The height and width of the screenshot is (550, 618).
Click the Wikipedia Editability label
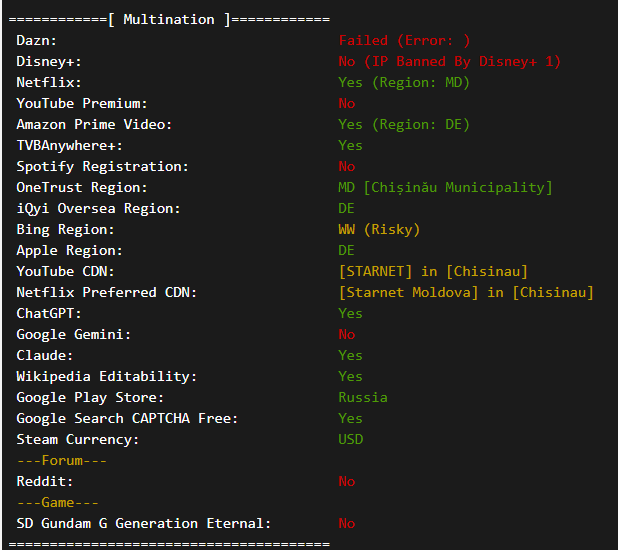(106, 376)
